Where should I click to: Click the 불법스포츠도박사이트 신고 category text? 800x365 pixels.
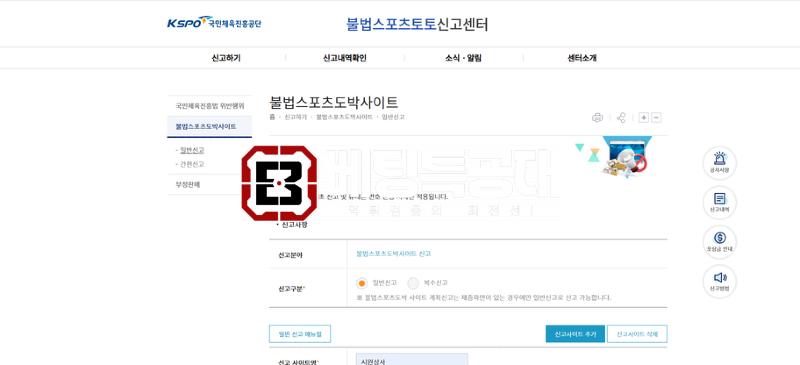[394, 254]
